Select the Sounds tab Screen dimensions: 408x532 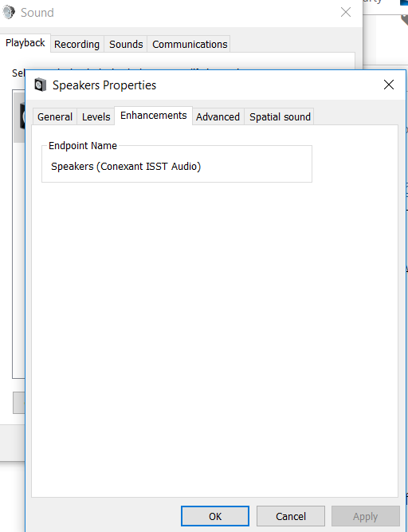point(126,45)
